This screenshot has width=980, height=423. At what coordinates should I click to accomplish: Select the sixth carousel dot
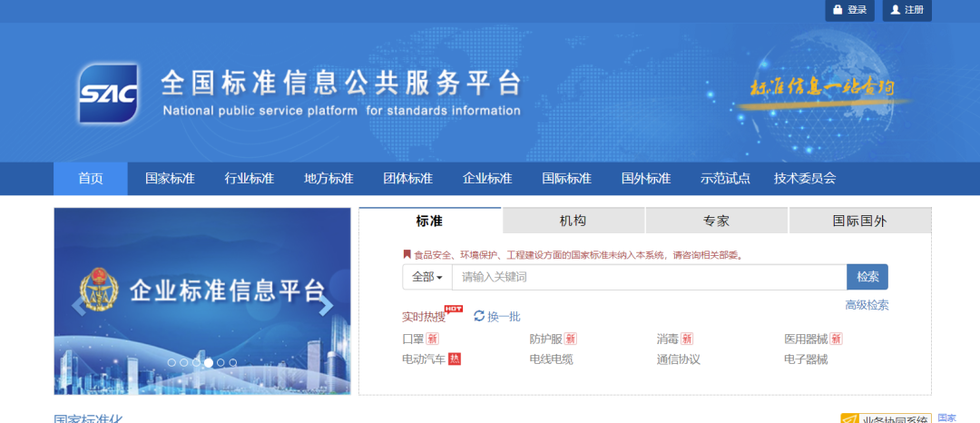[x=233, y=362]
